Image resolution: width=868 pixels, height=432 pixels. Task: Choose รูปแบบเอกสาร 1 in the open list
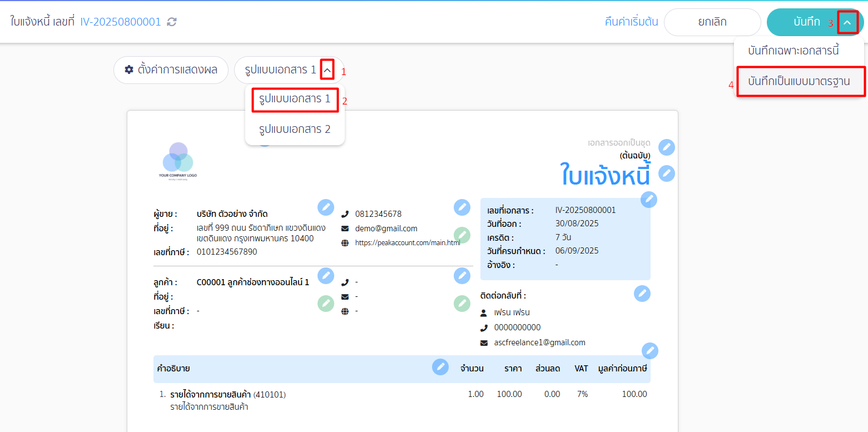(295, 100)
